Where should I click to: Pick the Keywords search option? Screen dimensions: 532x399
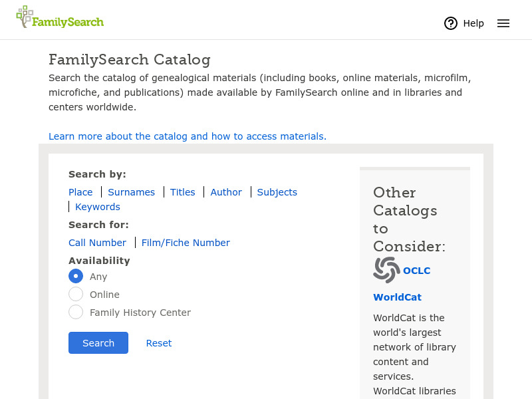(x=98, y=207)
